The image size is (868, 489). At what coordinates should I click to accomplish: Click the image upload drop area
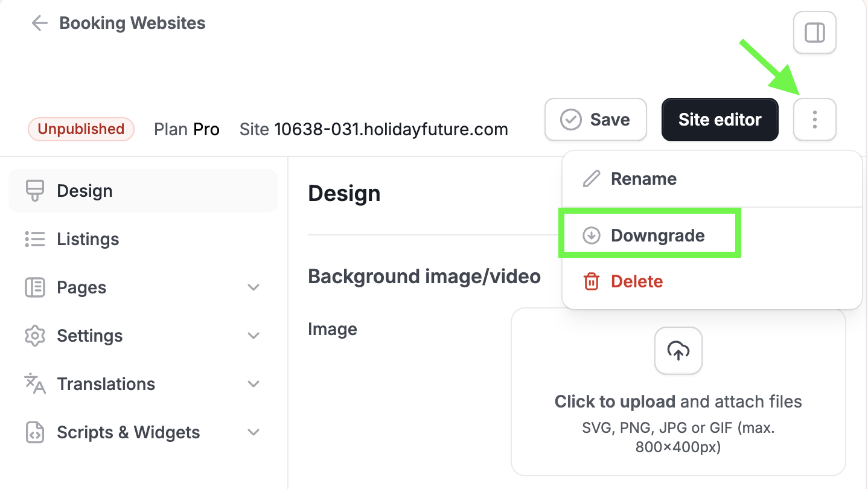coord(678,392)
